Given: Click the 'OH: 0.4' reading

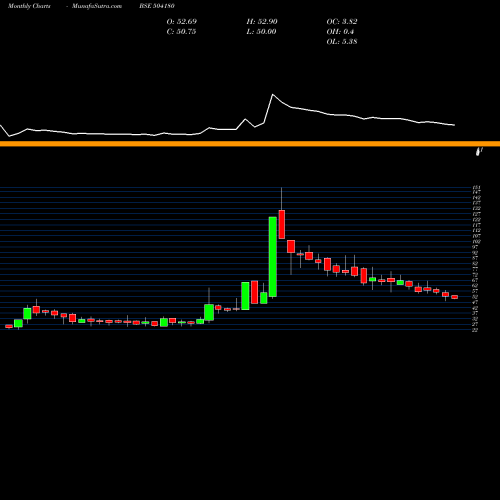Looking at the screenshot, I should pos(340,31).
